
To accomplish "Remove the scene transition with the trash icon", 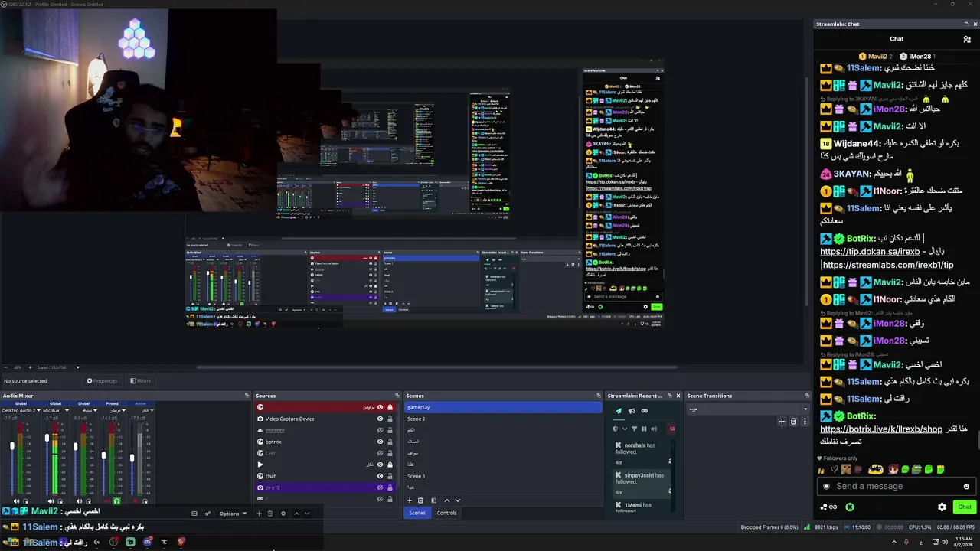I will (x=793, y=421).
